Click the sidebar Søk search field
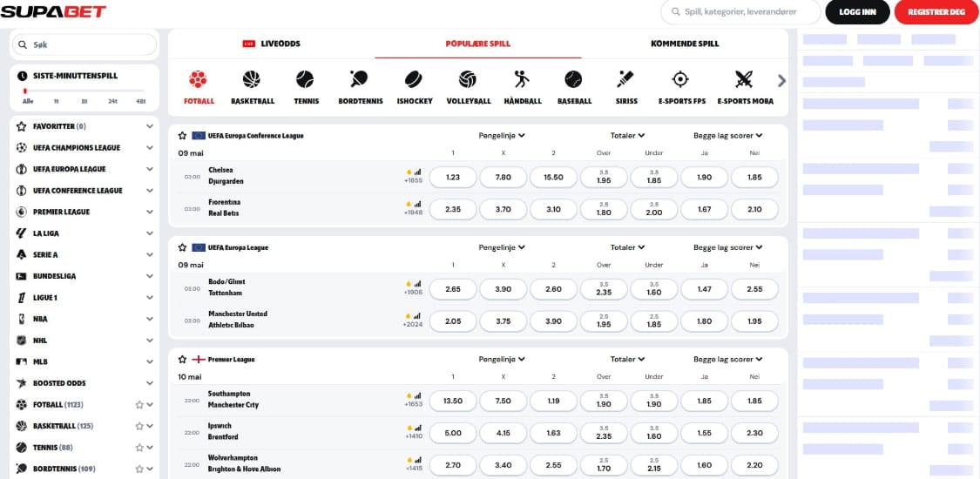Image resolution: width=980 pixels, height=479 pixels. tap(84, 45)
